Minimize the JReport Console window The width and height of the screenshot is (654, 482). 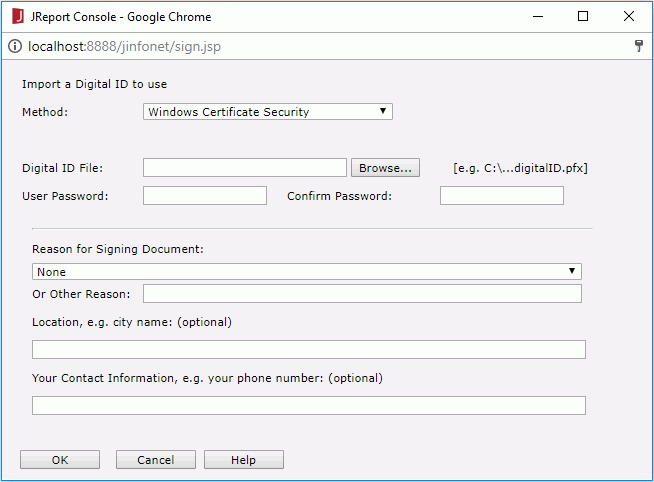(538, 17)
